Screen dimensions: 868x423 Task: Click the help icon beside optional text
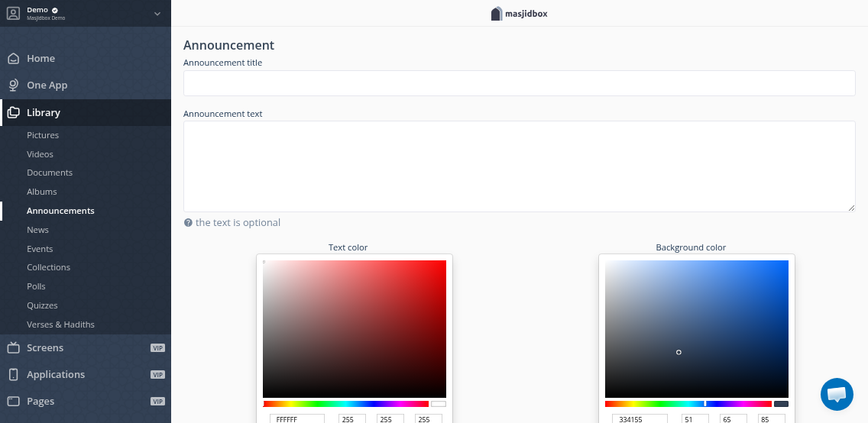188,223
